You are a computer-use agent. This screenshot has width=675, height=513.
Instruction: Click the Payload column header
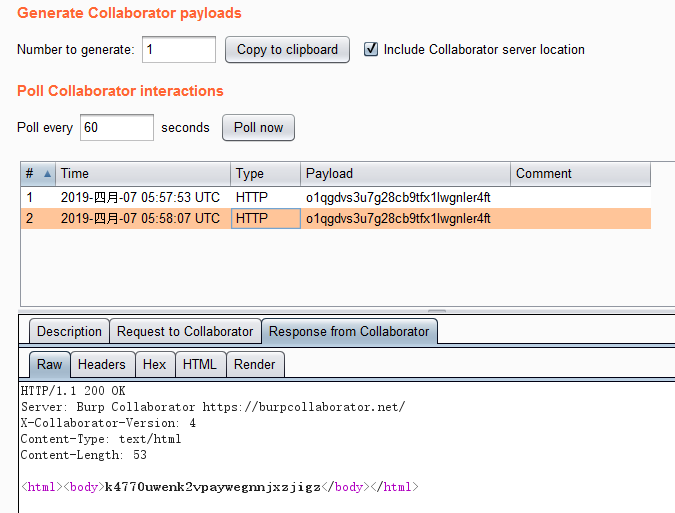pyautogui.click(x=404, y=174)
